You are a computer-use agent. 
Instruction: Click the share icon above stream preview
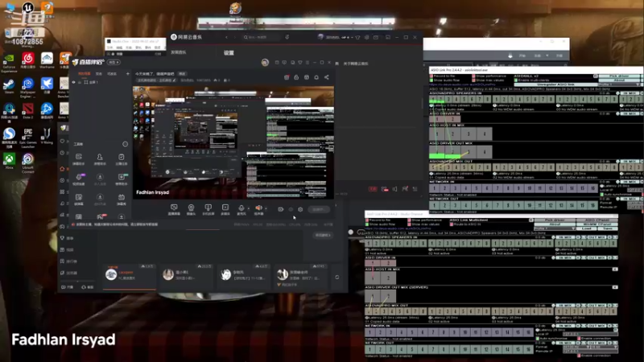(327, 77)
